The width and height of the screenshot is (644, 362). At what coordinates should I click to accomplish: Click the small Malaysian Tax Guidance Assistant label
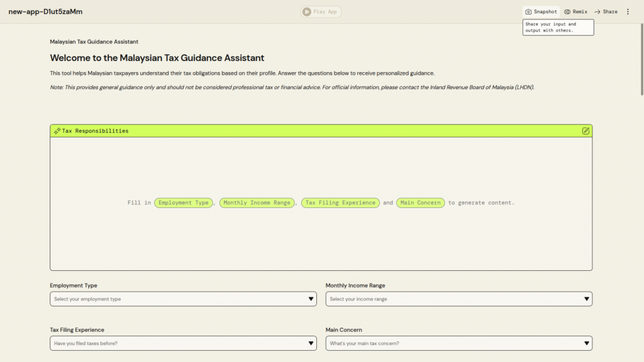(94, 41)
